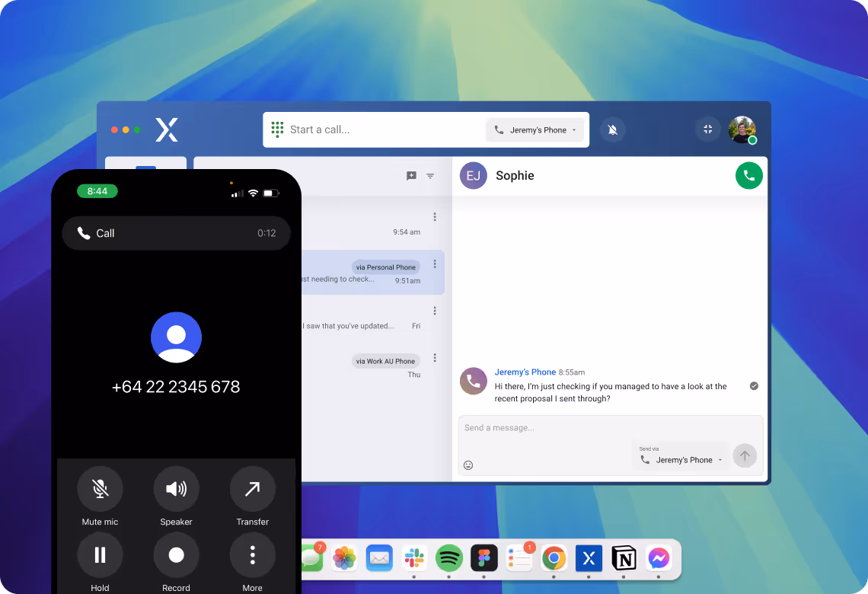Tap the Transfer call button
This screenshot has height=594, width=868.
tap(253, 489)
